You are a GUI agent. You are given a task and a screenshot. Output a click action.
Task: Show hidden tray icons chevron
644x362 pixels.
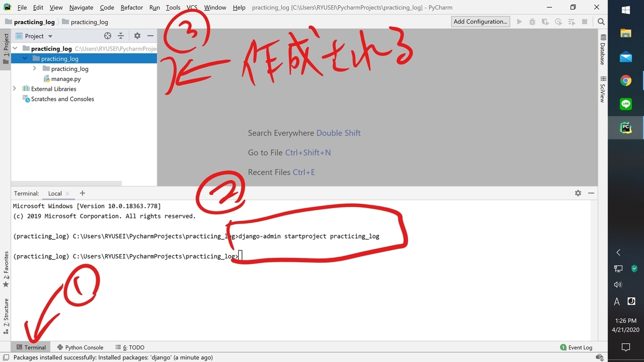click(618, 252)
